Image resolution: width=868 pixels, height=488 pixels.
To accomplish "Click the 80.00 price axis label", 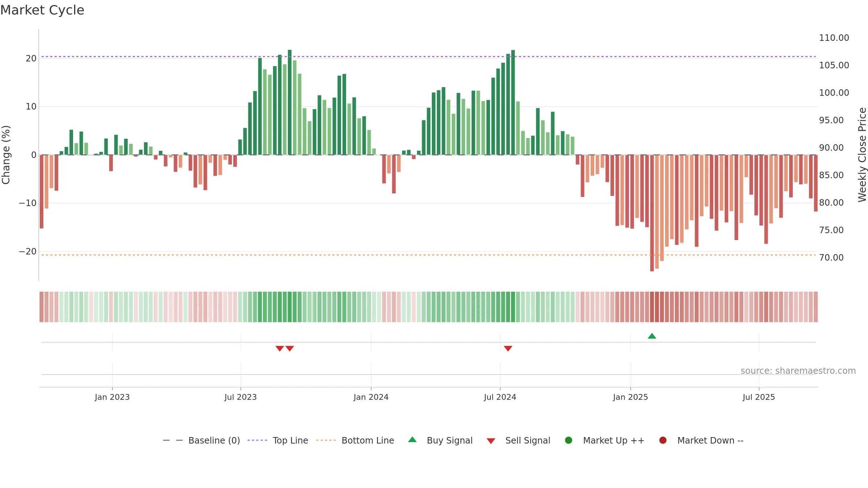I will pos(831,202).
